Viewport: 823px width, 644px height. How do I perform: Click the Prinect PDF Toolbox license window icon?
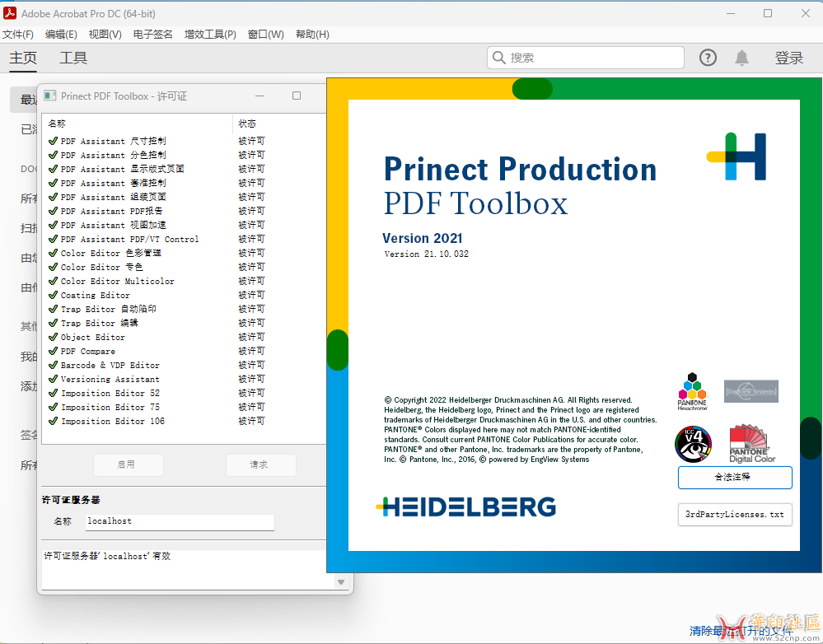tap(50, 96)
